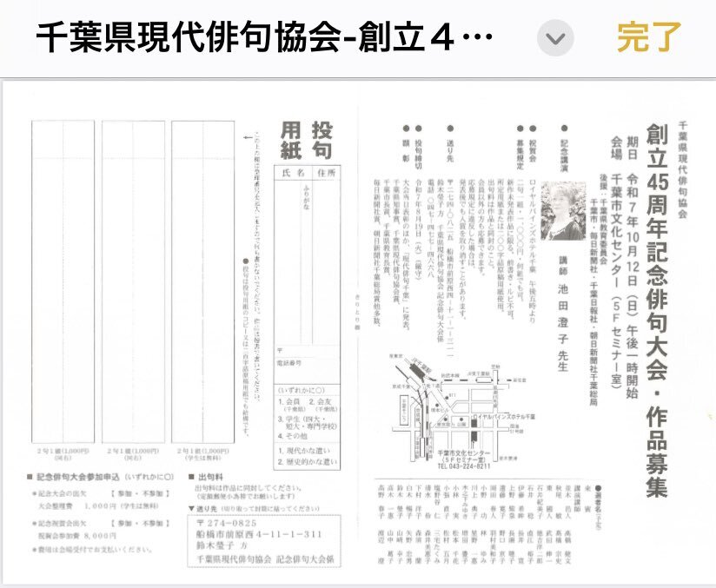The image size is (716, 588).
Task: Tap the document title 千葉県現代俳句協会
Action: (264, 37)
